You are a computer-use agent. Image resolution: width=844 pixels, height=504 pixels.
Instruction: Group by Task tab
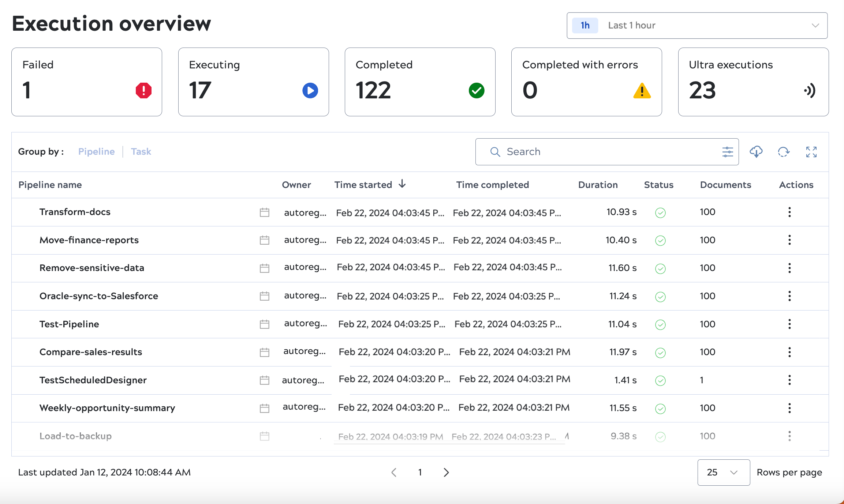141,151
